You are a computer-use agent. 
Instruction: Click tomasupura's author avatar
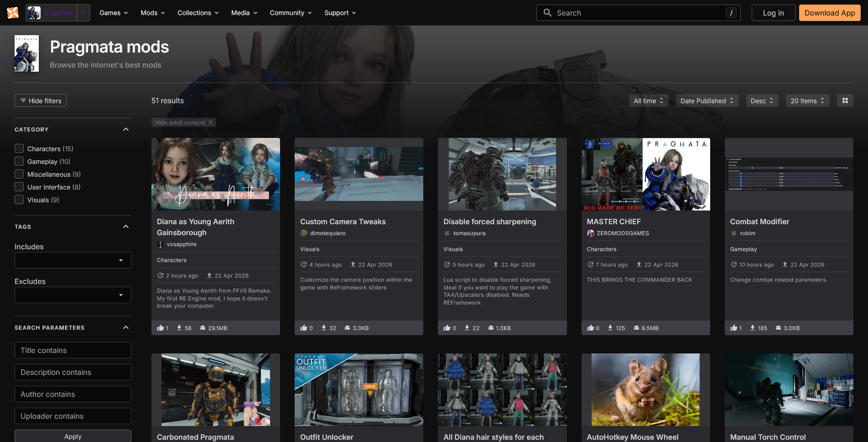(447, 233)
